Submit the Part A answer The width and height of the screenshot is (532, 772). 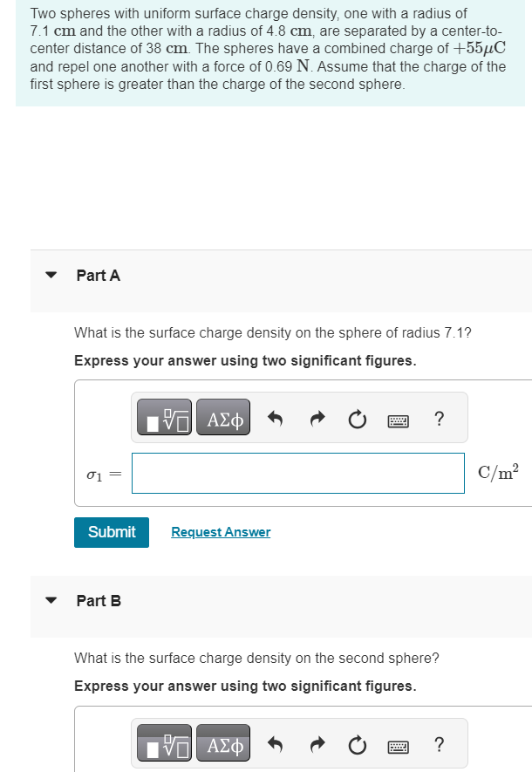coord(111,532)
